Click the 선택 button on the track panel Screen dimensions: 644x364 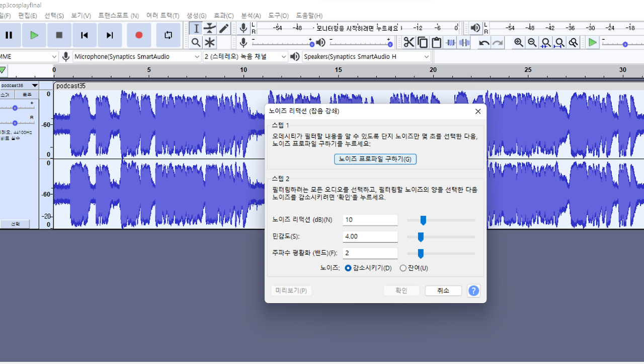tap(16, 224)
